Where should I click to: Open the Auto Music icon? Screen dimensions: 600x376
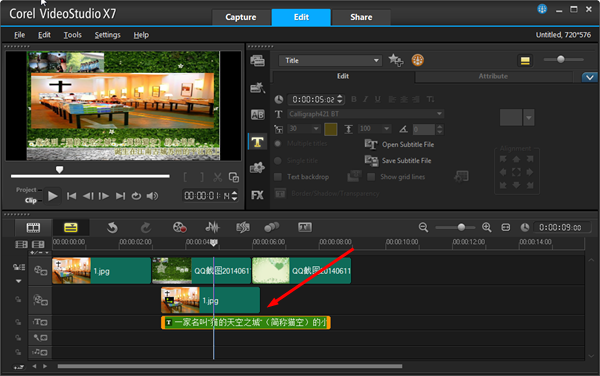click(x=243, y=228)
